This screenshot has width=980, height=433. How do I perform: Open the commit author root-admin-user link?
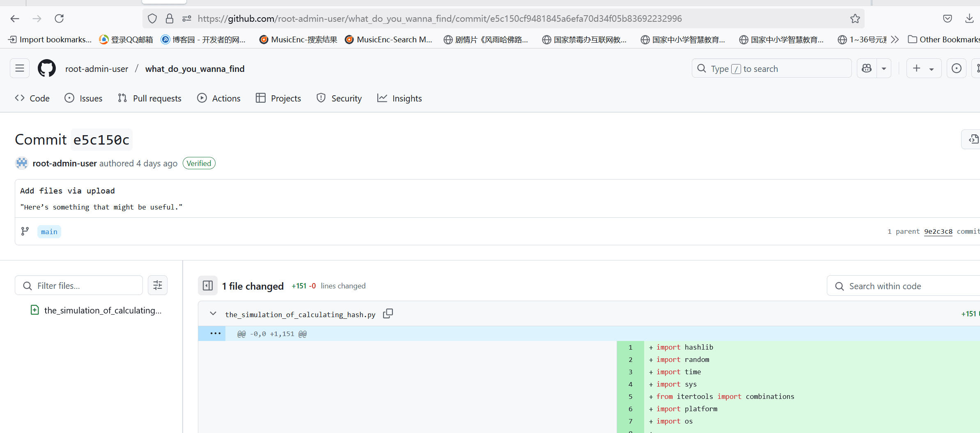click(x=65, y=163)
